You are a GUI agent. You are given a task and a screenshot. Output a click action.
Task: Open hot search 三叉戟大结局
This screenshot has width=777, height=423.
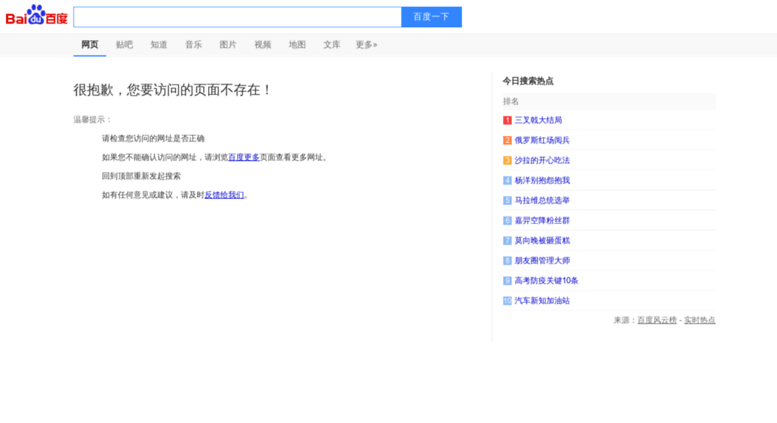pyautogui.click(x=538, y=120)
